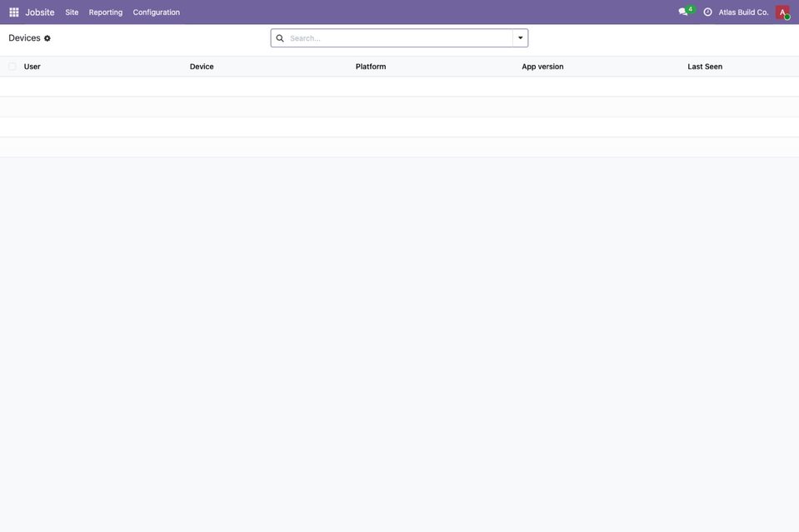Sort the list by Last Seen column
The image size is (799, 532).
[x=705, y=67]
